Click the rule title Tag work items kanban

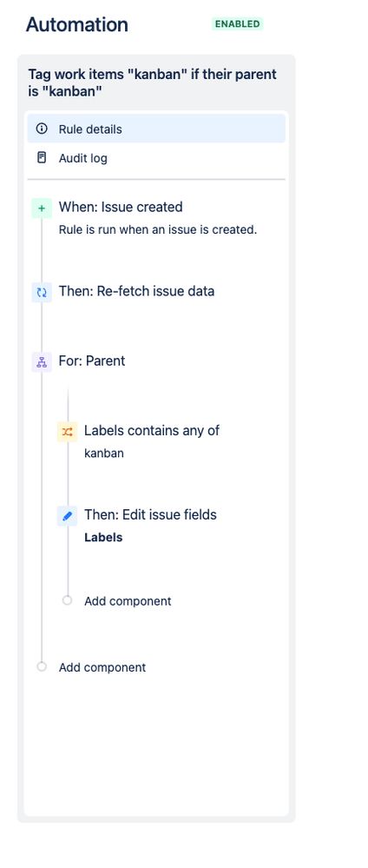point(153,83)
